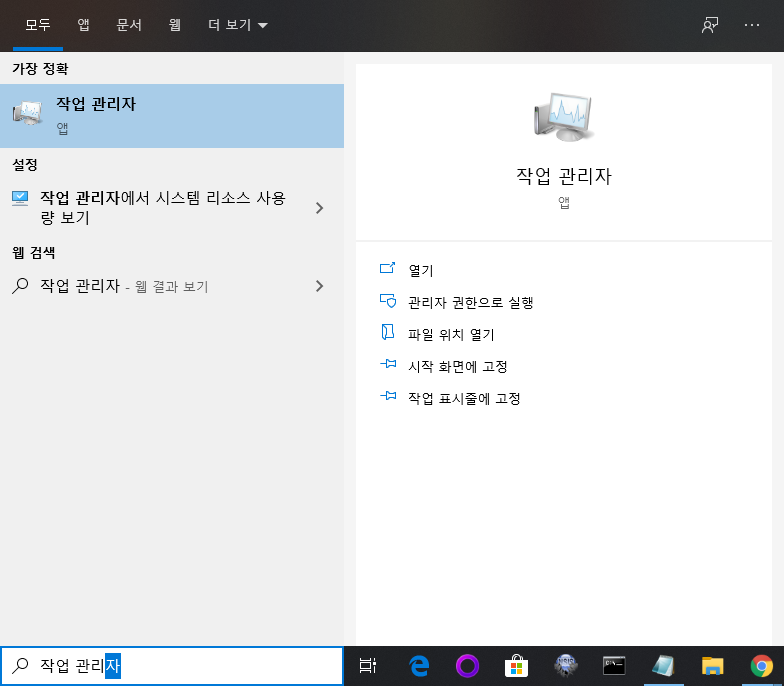The width and height of the screenshot is (784, 686).
Task: Expand the web search result chevron
Action: (320, 286)
